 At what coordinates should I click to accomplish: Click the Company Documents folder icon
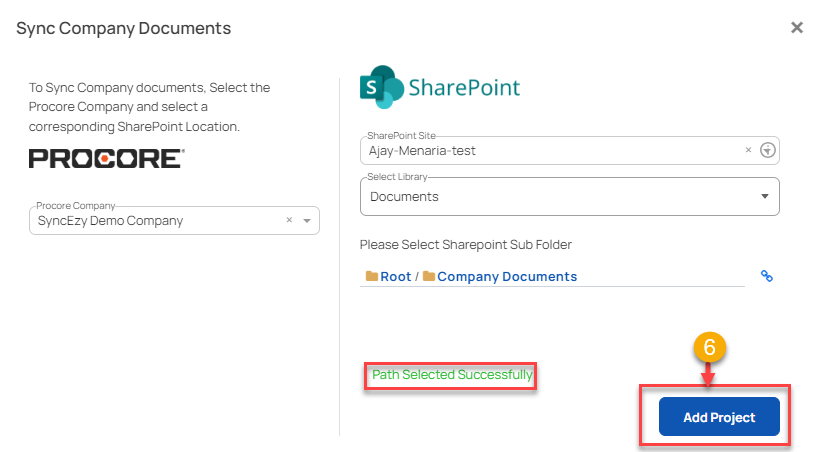coord(429,276)
